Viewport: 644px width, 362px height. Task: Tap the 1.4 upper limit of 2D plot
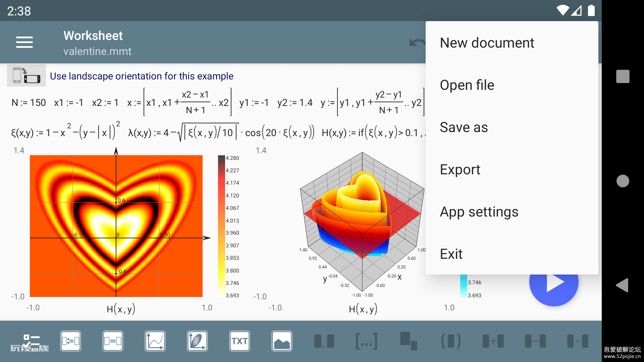pos(19,150)
